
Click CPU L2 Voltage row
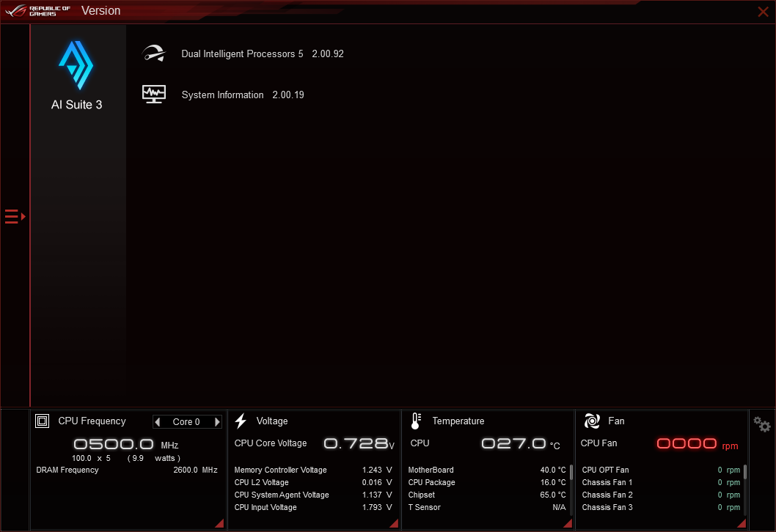click(313, 482)
